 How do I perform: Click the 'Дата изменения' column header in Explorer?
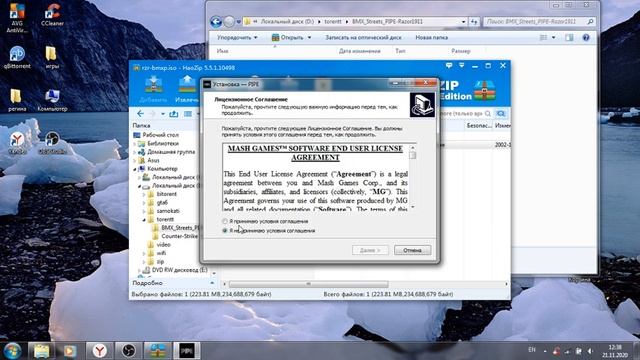point(360,51)
